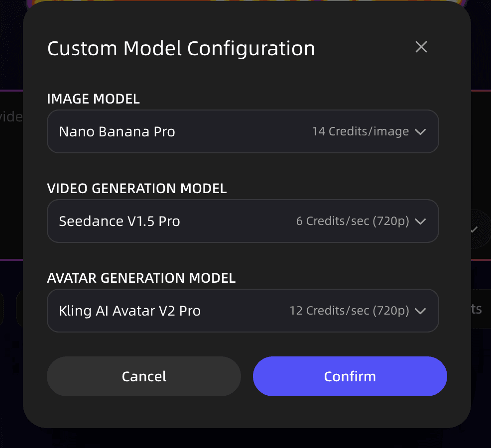Click the '6 Credits/sec (720p)' price label
This screenshot has height=448, width=491.
tap(353, 221)
